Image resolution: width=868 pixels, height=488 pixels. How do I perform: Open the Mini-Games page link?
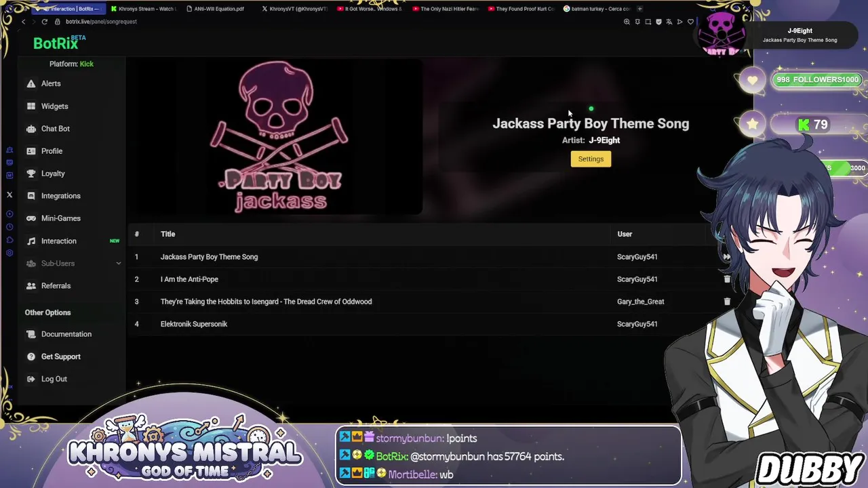pyautogui.click(x=61, y=218)
